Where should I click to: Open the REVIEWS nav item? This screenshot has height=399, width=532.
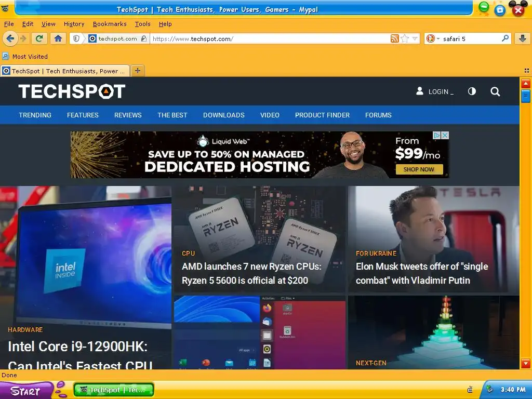tap(128, 115)
